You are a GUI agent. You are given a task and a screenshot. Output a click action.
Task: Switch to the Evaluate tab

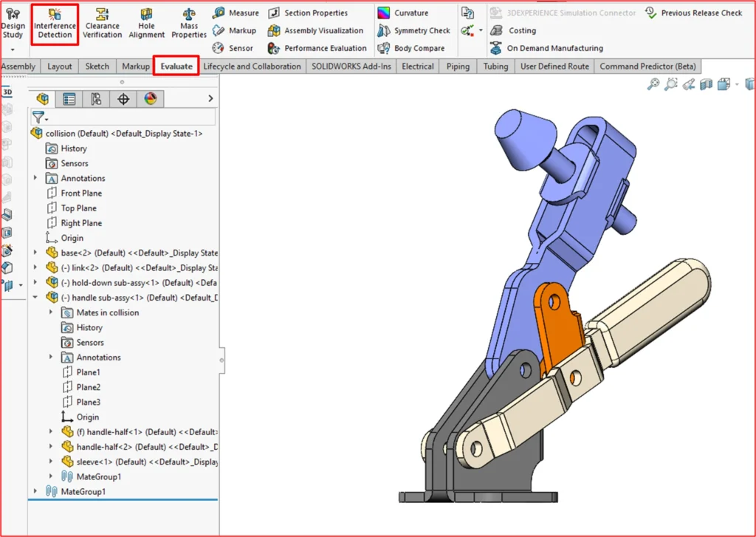tap(176, 66)
